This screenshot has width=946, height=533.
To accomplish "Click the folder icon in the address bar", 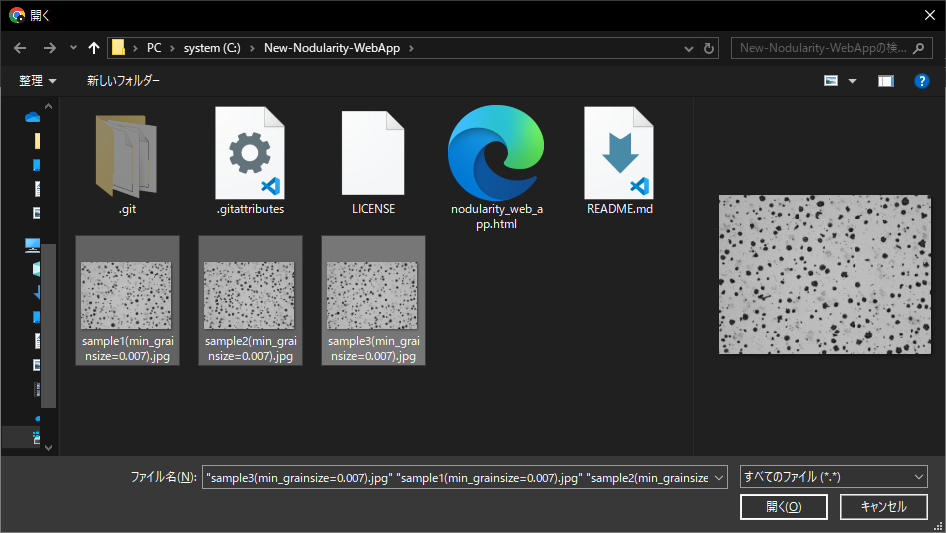I will coord(118,48).
